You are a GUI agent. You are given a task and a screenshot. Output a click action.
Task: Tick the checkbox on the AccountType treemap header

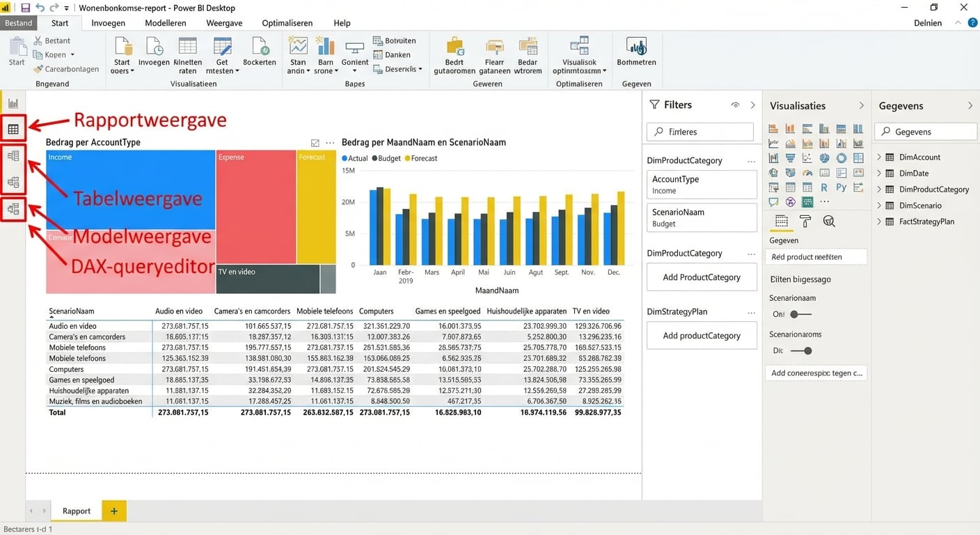point(315,141)
